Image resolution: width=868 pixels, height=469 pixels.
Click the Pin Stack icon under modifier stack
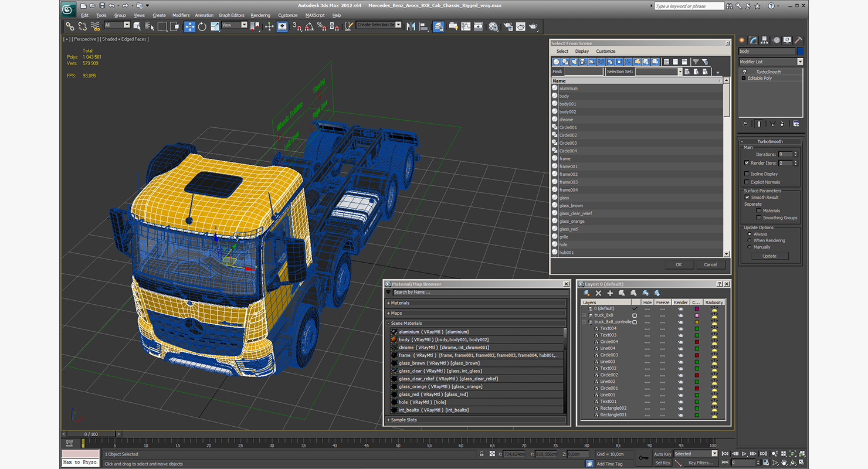[745, 124]
